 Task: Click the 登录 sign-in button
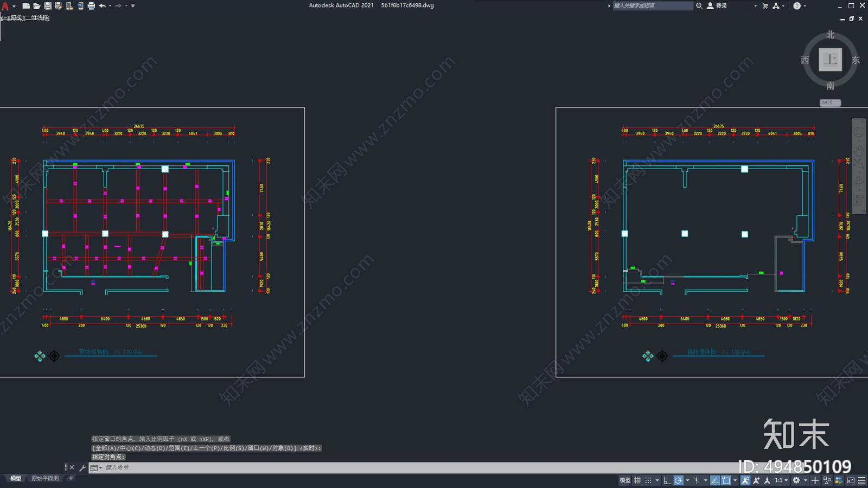tap(717, 5)
